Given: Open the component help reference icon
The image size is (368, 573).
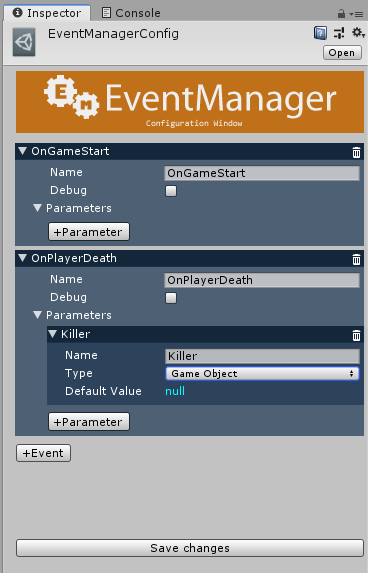Looking at the screenshot, I should pyautogui.click(x=320, y=33).
